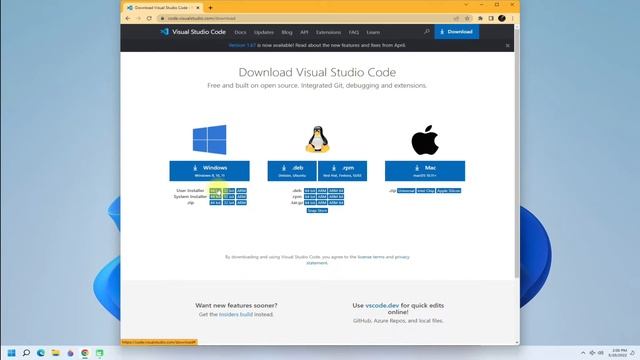
Task: Open the Updates page
Action: [264, 32]
